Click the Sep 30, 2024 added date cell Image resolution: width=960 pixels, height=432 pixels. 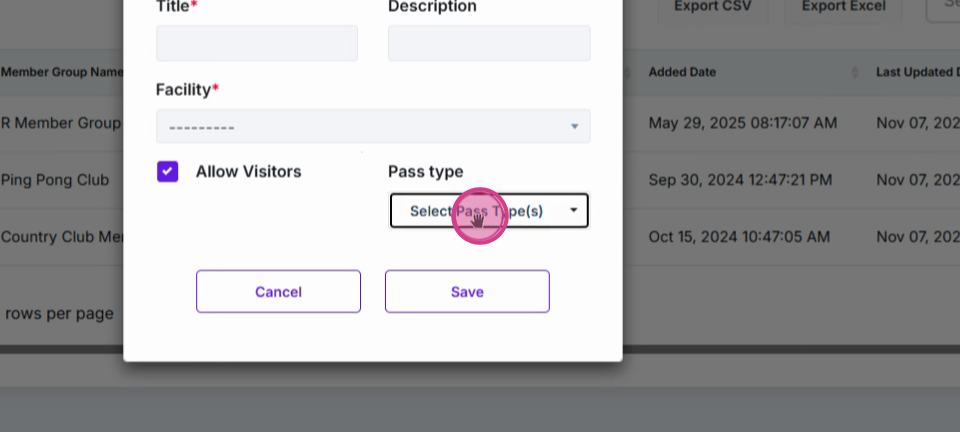740,180
